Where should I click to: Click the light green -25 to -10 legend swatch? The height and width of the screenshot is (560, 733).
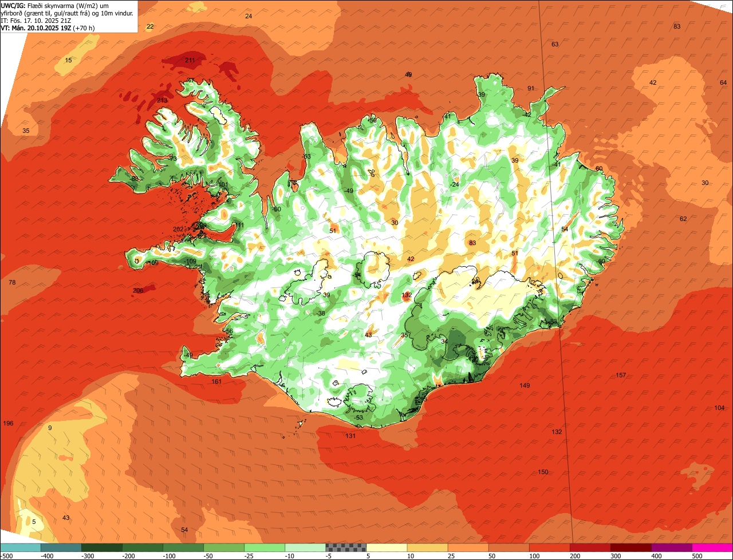coord(265,547)
